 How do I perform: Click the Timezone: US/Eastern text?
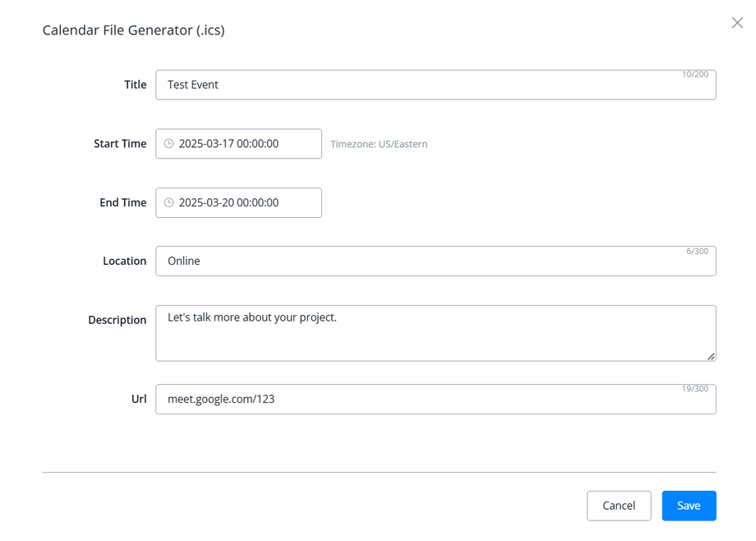[x=379, y=144]
